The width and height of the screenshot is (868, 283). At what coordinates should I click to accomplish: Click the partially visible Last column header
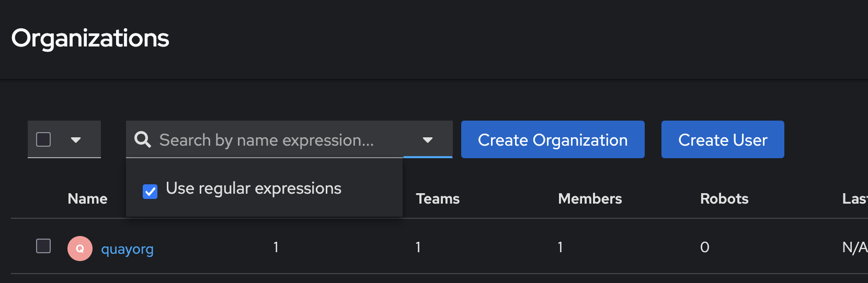854,199
